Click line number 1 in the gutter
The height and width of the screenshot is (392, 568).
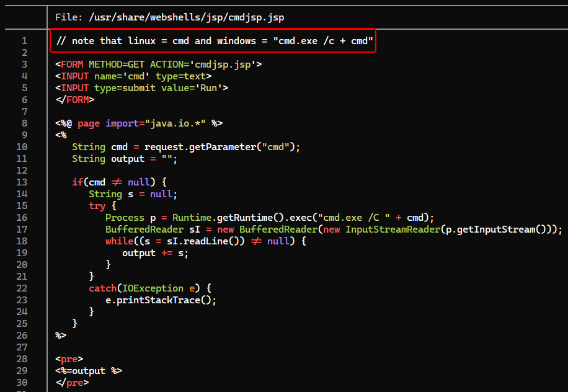24,40
